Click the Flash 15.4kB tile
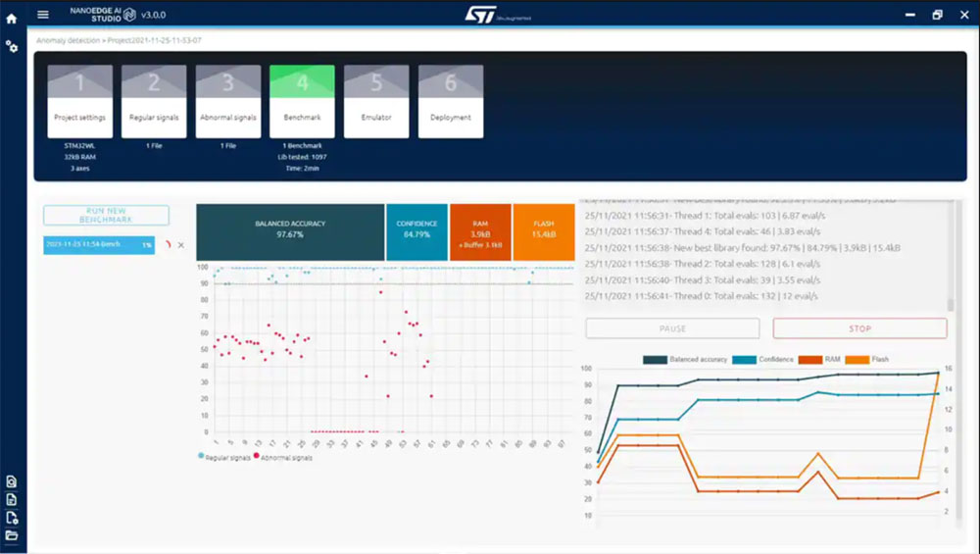 [x=544, y=232]
